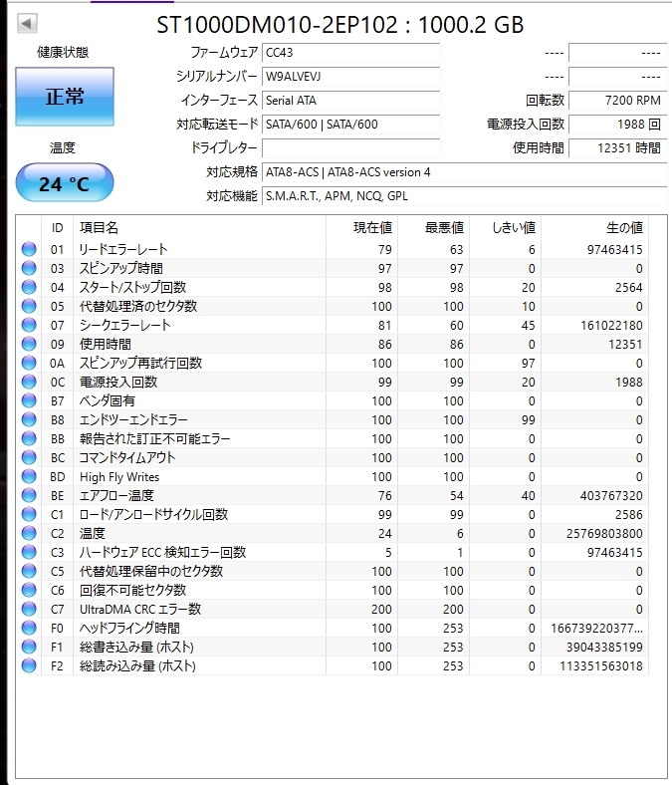The height and width of the screenshot is (785, 672).
Task: Click status icon for 03 スピンアップ時間
Action: coord(29,268)
